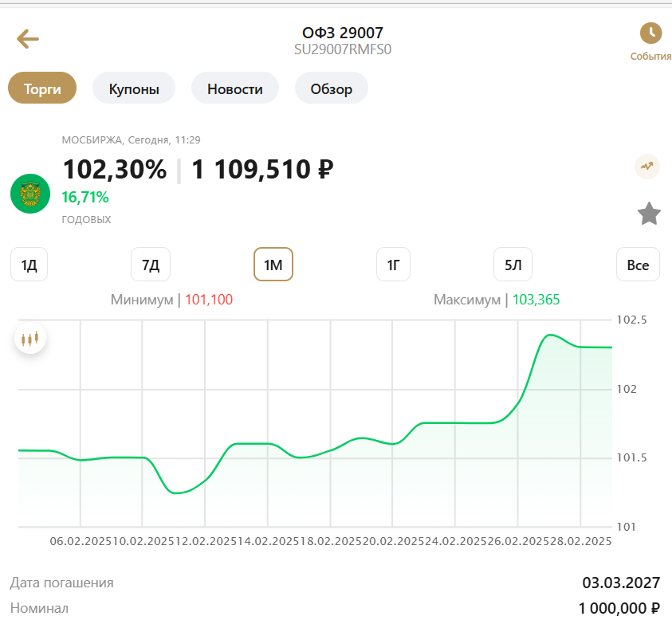Select the 1Д chart period
The image size is (672, 624).
[29, 265]
